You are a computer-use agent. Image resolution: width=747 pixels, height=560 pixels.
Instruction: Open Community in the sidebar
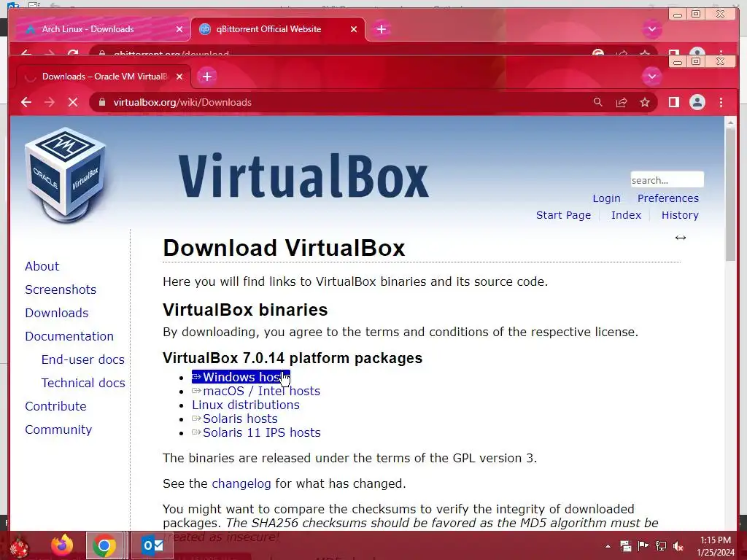(58, 429)
